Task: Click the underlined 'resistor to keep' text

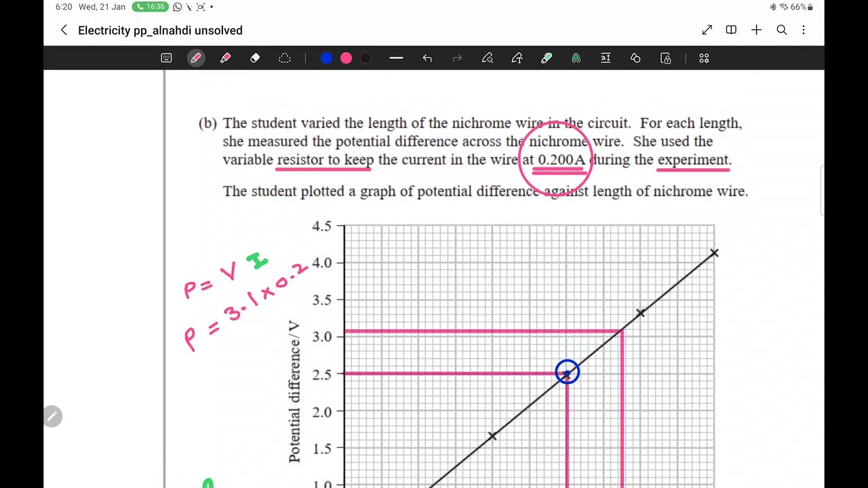Action: (x=325, y=160)
